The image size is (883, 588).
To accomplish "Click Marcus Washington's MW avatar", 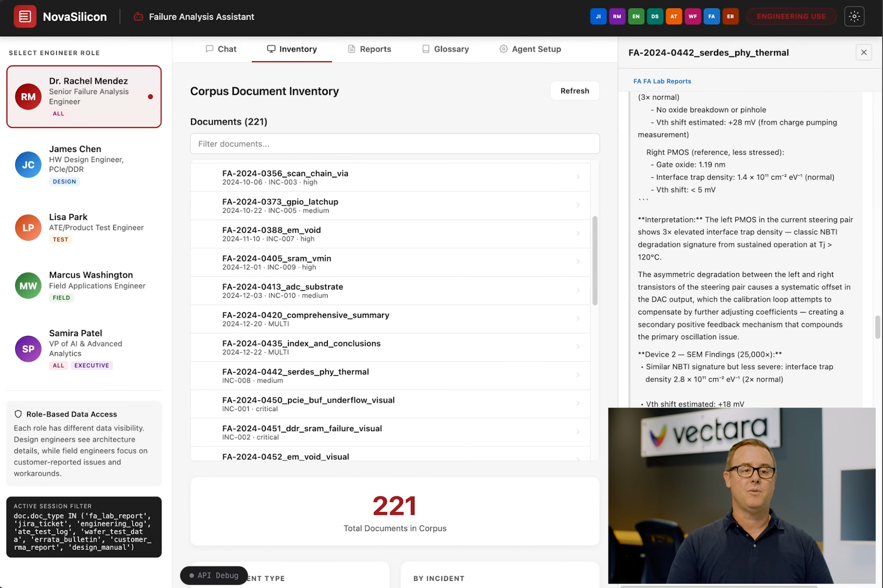I will coord(28,286).
